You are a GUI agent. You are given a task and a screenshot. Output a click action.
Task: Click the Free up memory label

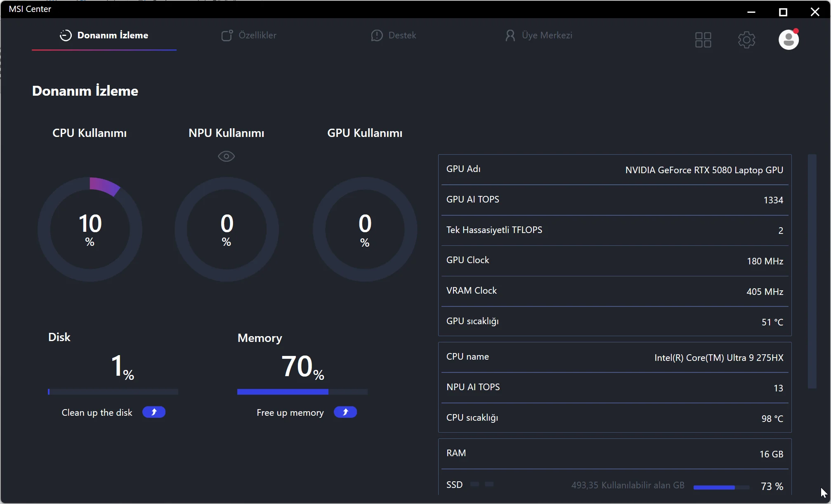[x=290, y=413]
